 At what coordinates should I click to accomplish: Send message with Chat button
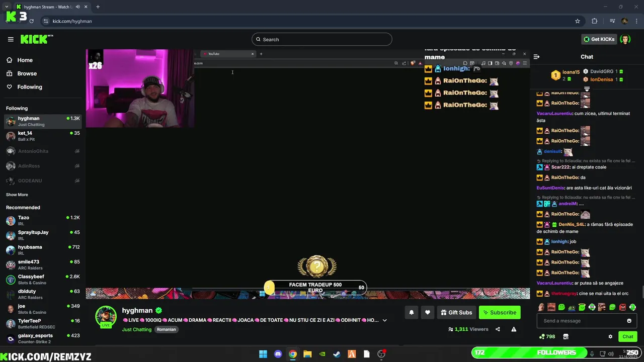[x=628, y=337]
